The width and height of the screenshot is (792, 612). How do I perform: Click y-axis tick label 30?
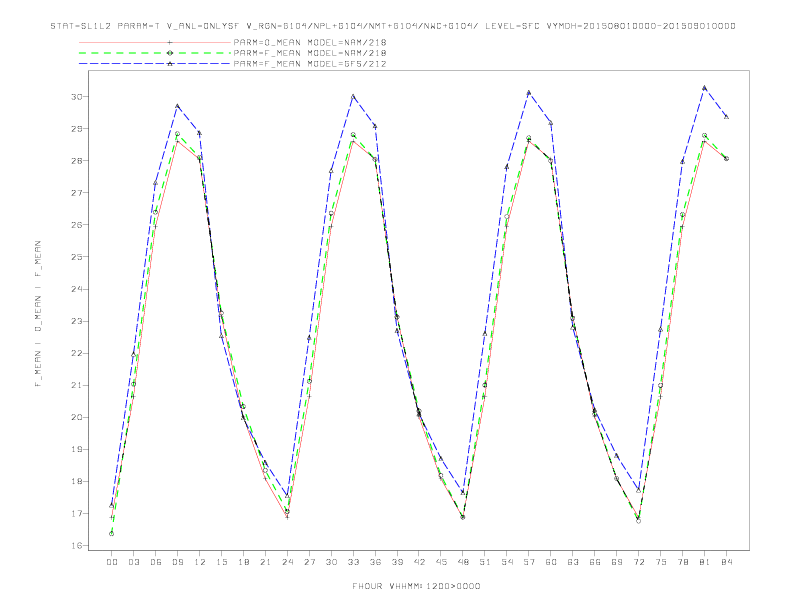[77, 96]
